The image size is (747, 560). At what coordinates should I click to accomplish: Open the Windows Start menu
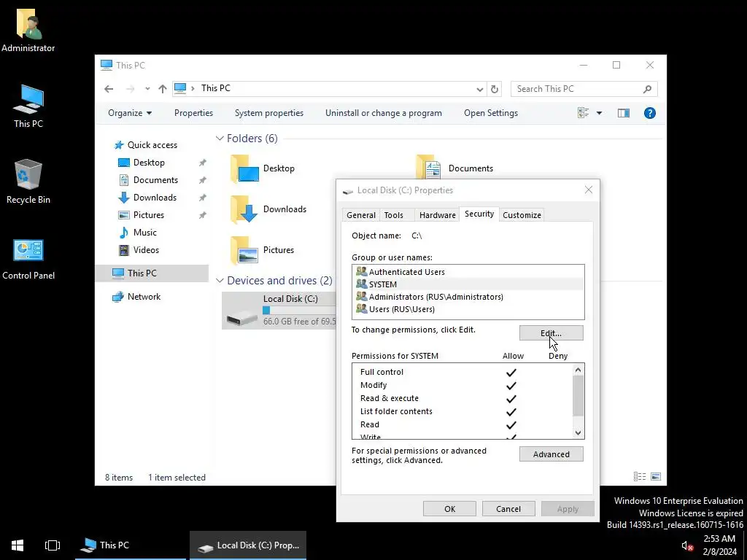18,545
